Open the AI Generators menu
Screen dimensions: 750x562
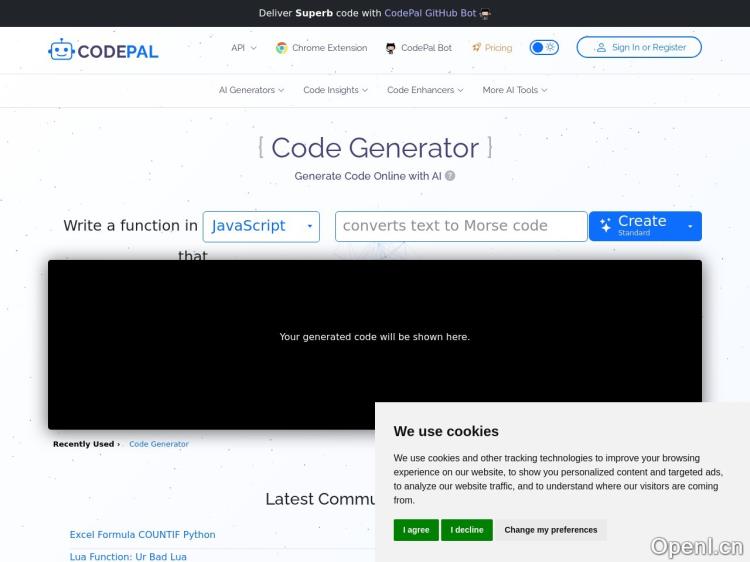(x=251, y=90)
